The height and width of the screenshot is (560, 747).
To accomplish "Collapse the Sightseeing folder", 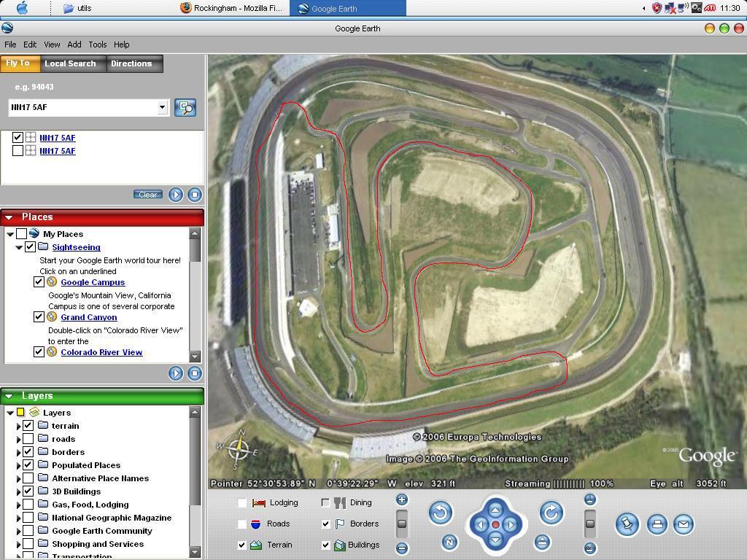I will [19, 247].
